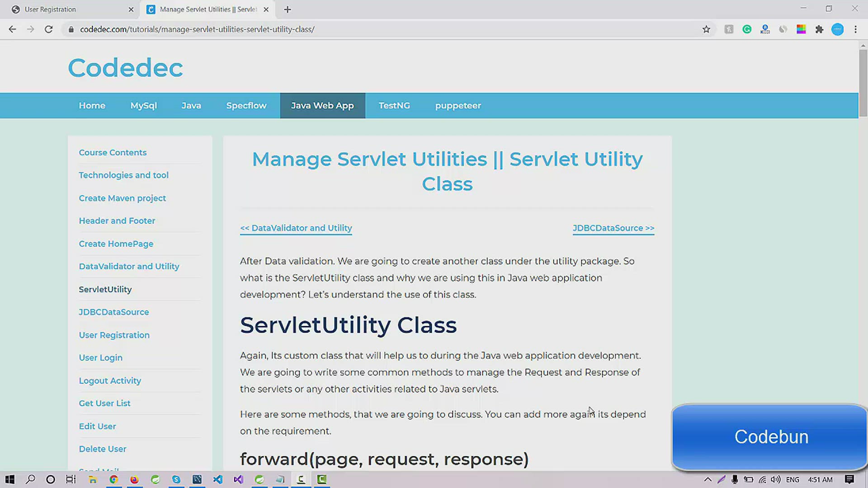Go to previous lesson DataValidator link above article

coord(296,228)
